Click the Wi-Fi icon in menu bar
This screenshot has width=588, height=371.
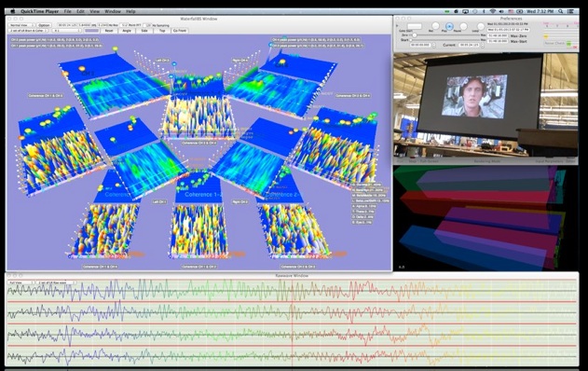point(493,11)
